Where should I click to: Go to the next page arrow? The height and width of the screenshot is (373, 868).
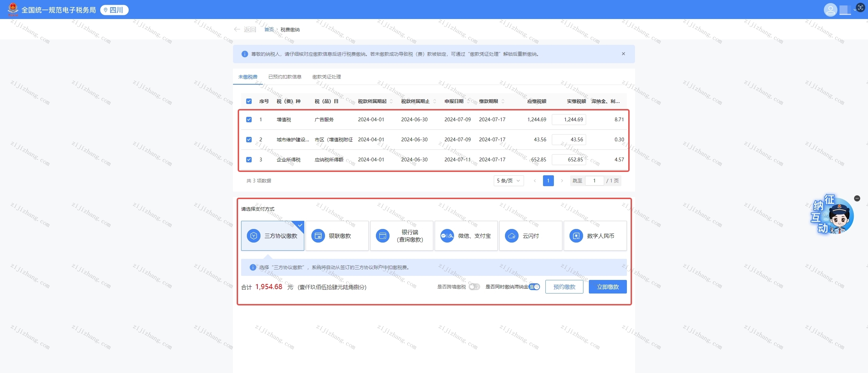[562, 181]
